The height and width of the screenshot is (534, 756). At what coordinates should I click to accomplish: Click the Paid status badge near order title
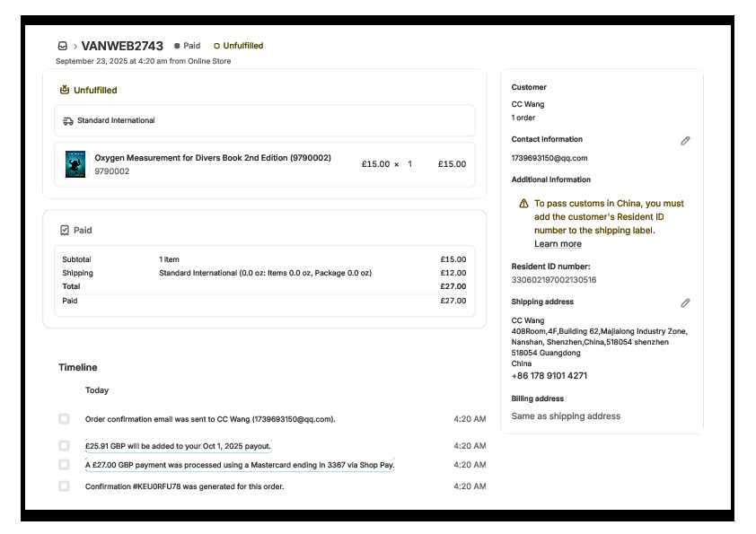click(x=188, y=46)
